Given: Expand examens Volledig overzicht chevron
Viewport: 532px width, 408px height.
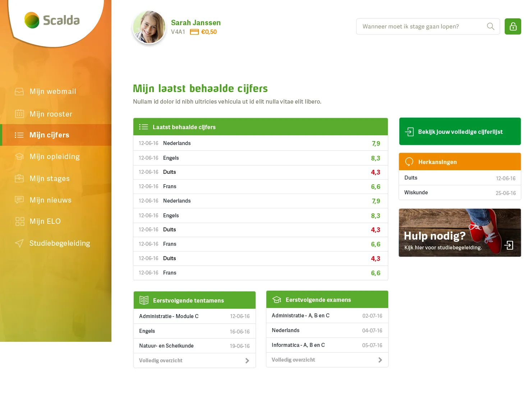Looking at the screenshot, I should pos(380,360).
